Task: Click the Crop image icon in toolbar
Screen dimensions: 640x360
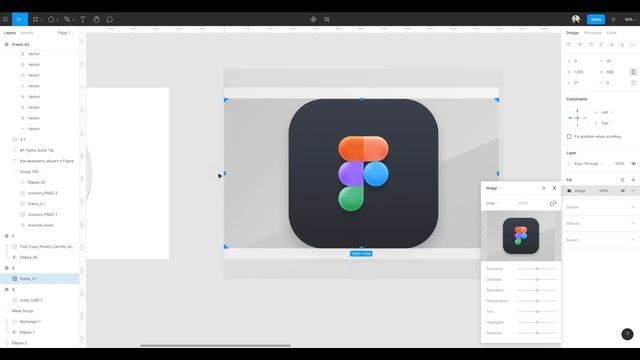Action: [327, 19]
